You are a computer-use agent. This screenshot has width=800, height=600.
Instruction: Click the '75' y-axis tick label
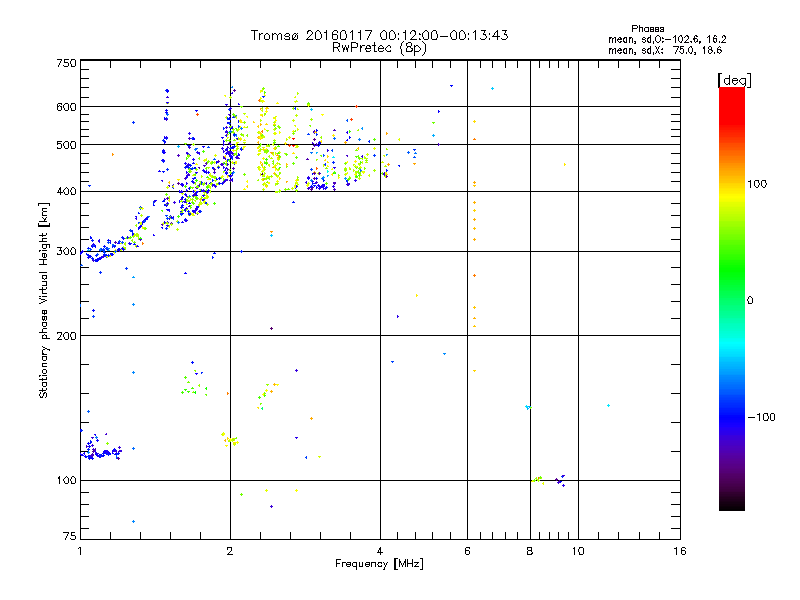point(70,536)
